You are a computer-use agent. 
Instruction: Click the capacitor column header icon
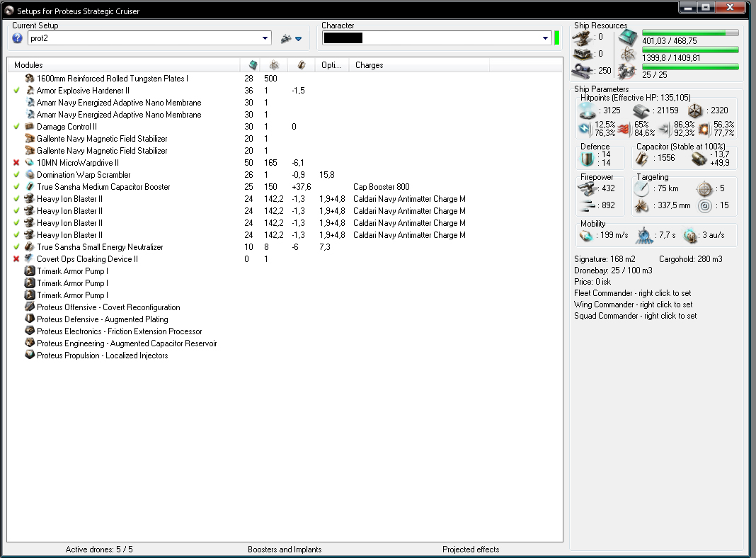[x=302, y=65]
